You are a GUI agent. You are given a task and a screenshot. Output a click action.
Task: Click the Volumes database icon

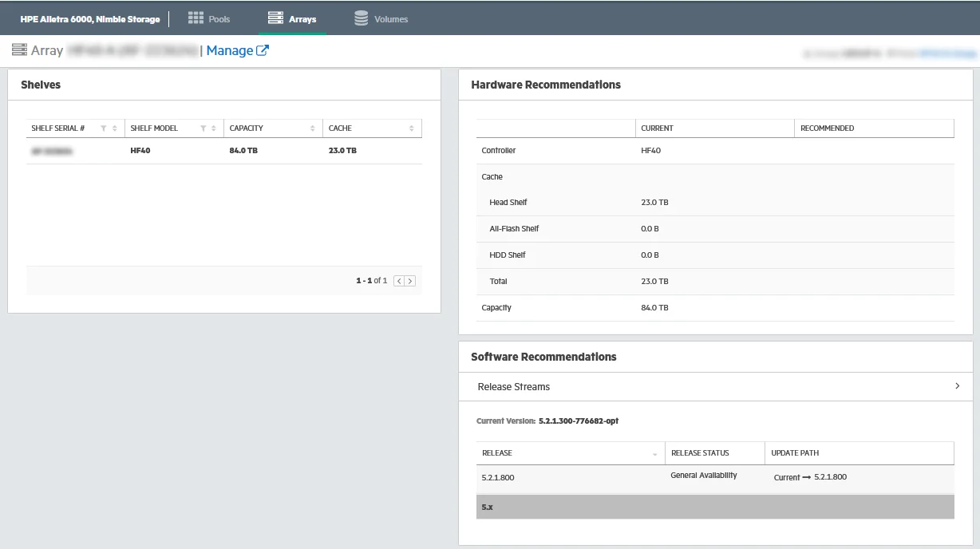click(362, 18)
